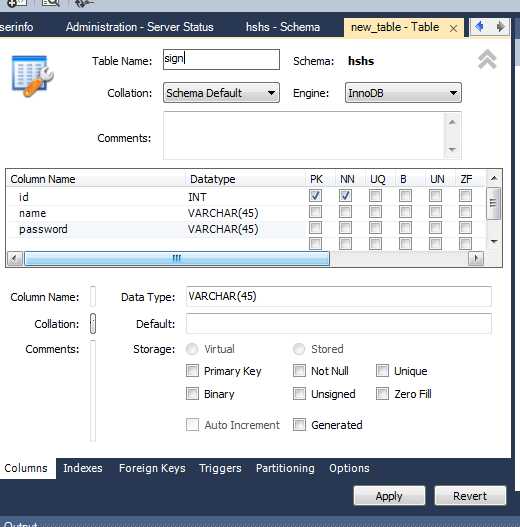Open the hshs - Schema tab
This screenshot has height=527, width=520.
pos(283,27)
